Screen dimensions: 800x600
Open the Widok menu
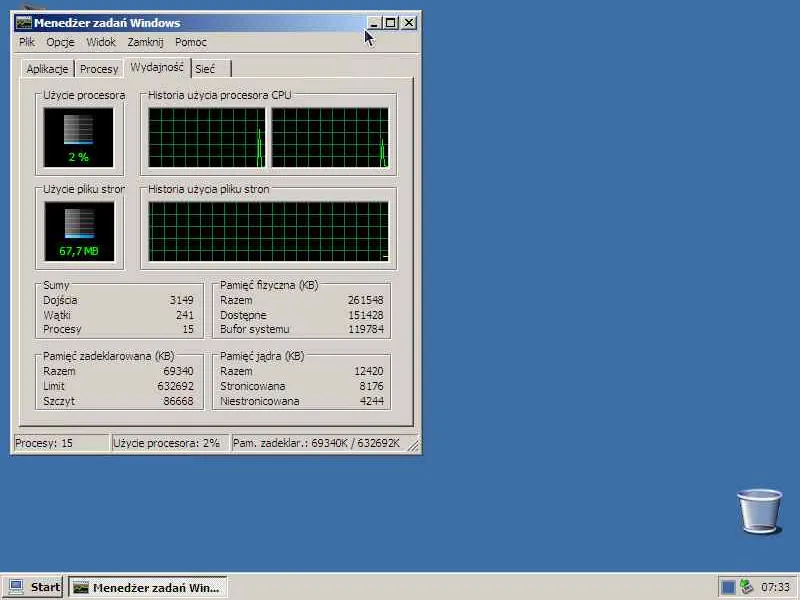[x=101, y=42]
